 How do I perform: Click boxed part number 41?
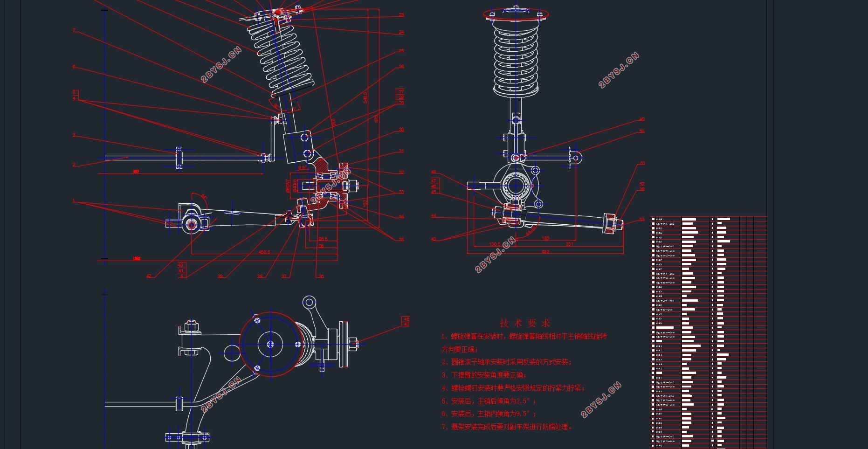(180, 270)
